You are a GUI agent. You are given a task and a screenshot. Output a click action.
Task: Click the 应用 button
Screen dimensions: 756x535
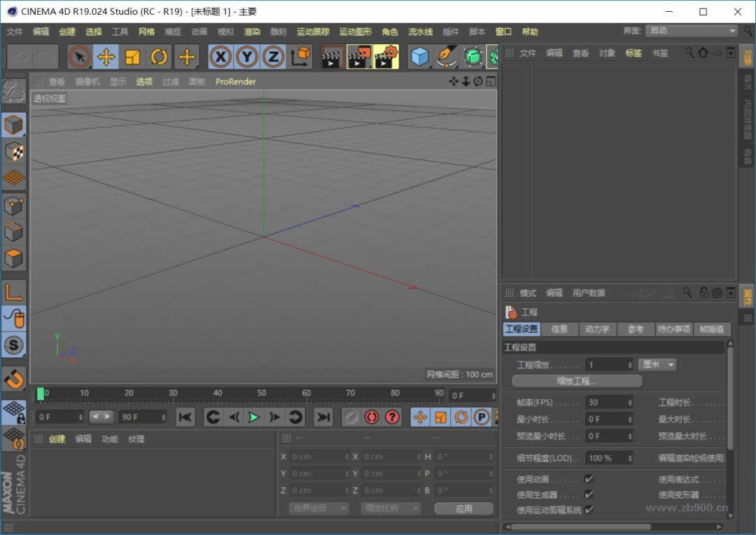tap(463, 508)
